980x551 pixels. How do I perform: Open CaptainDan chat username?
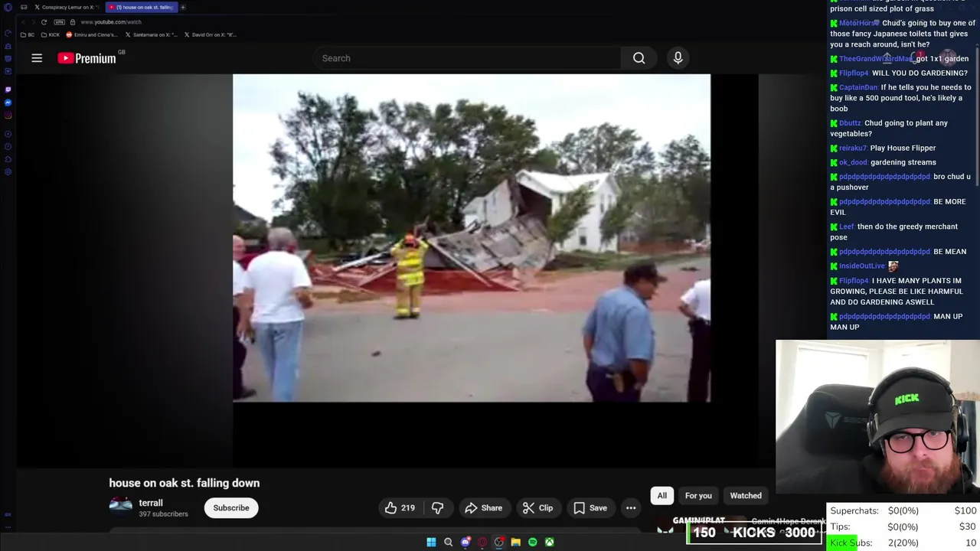857,87
